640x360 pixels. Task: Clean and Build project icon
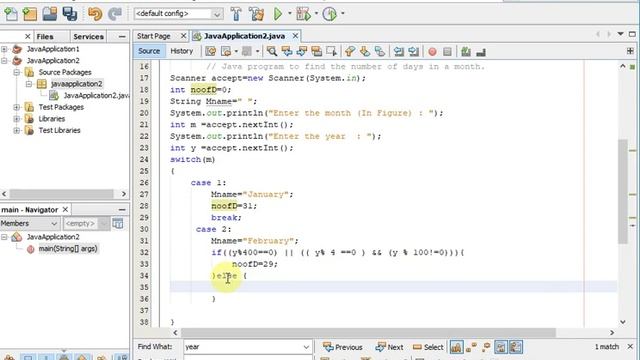click(x=257, y=14)
